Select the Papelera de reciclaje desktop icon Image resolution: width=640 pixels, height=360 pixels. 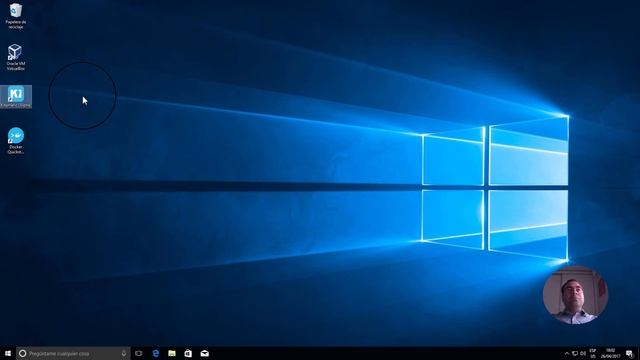point(16,16)
